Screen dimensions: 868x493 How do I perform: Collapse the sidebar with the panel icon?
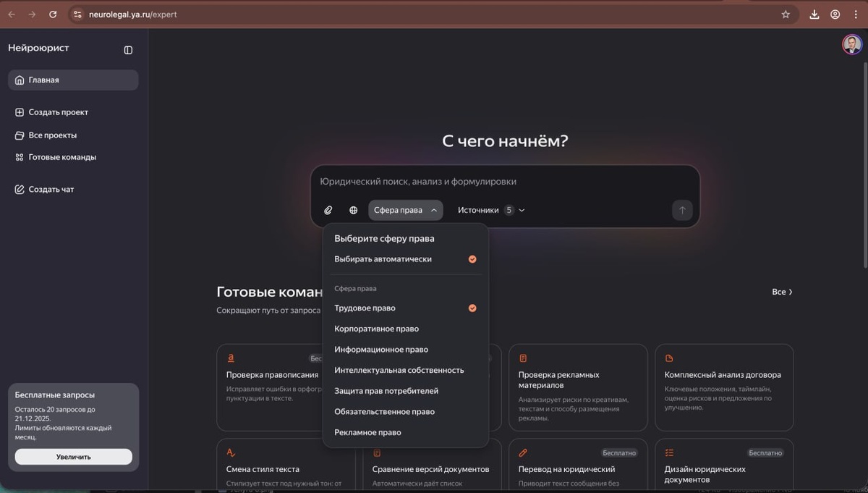(128, 50)
